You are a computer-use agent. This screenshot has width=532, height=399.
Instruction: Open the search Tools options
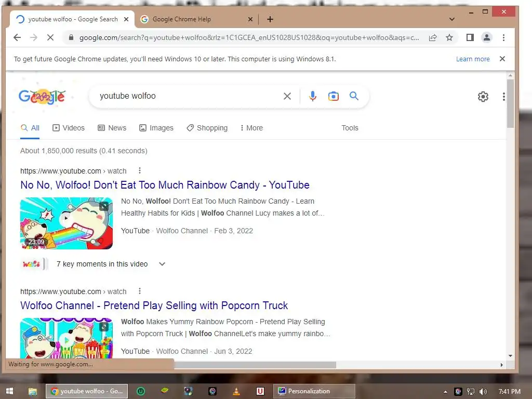coord(350,128)
